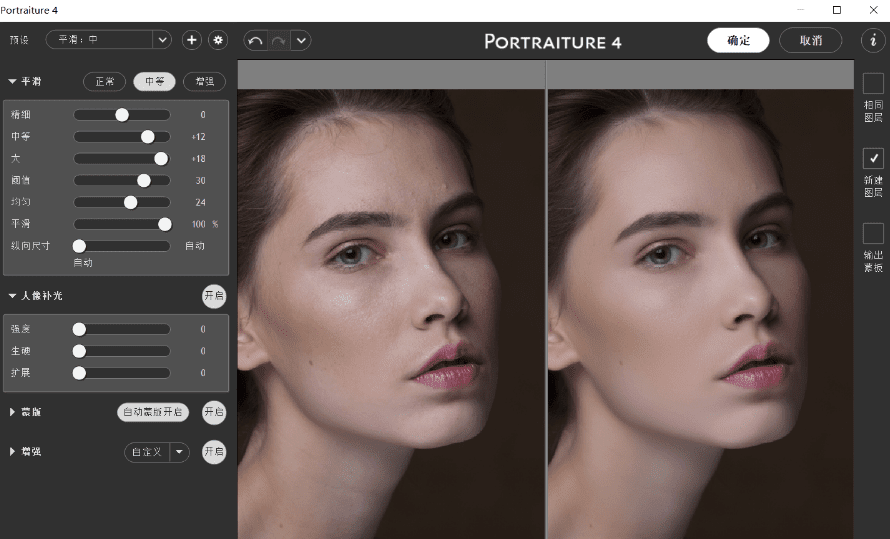Screen dimensions: 890x539
Task: Select the 正常 smoothing mode
Action: click(x=105, y=81)
